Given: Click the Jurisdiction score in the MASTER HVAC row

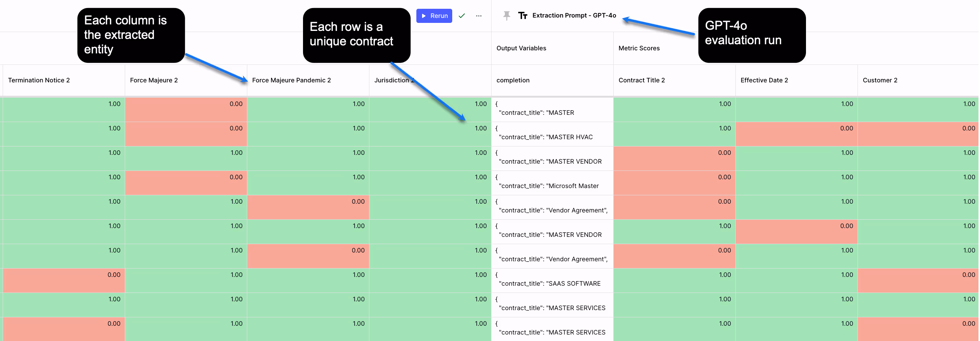Looking at the screenshot, I should tap(430, 134).
